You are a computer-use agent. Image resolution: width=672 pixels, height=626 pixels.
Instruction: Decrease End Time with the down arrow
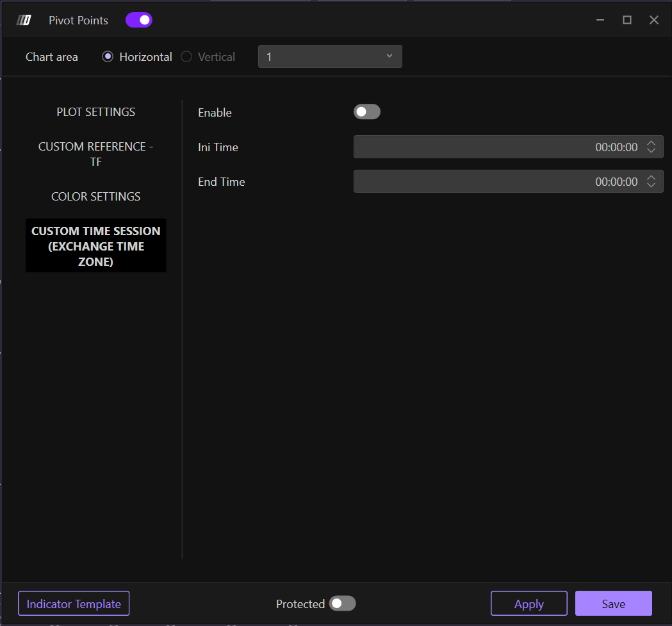coord(651,186)
